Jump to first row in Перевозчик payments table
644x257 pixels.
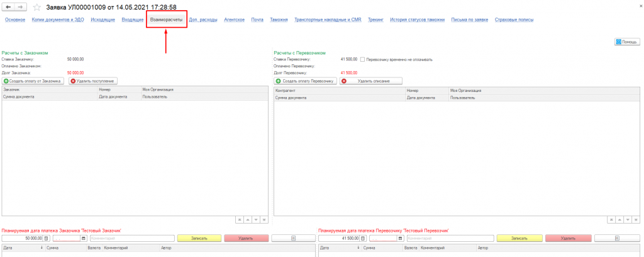613,220
